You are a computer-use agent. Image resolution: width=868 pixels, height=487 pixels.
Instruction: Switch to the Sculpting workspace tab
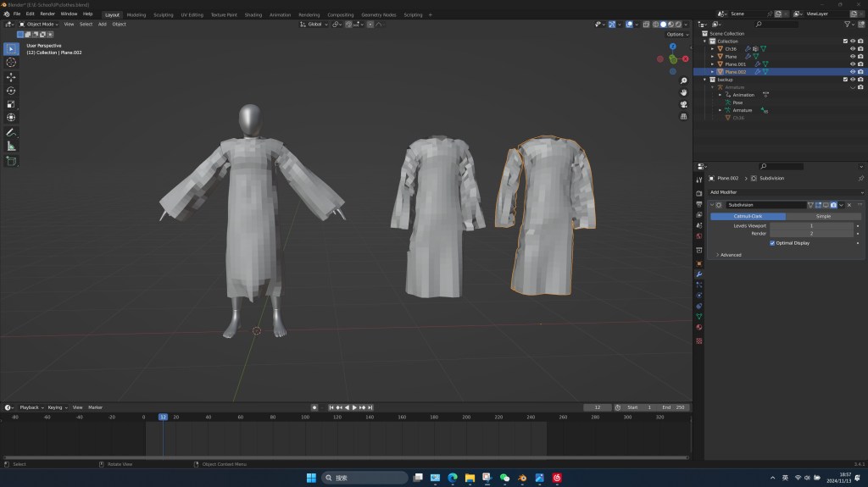coord(164,14)
